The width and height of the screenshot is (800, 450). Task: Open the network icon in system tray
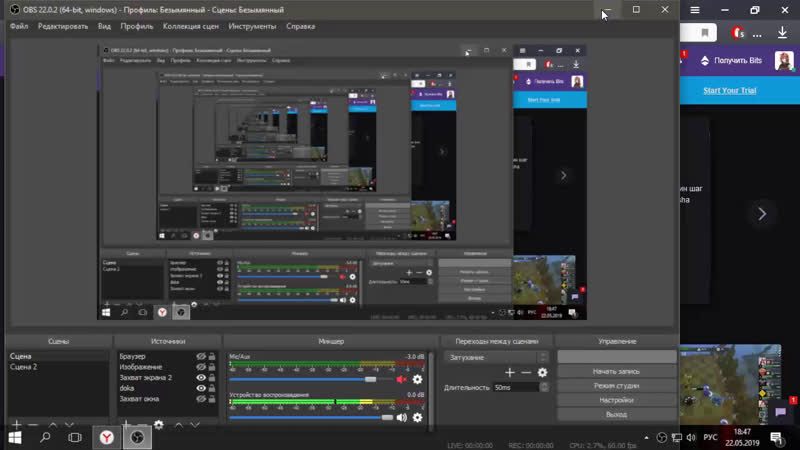point(677,437)
